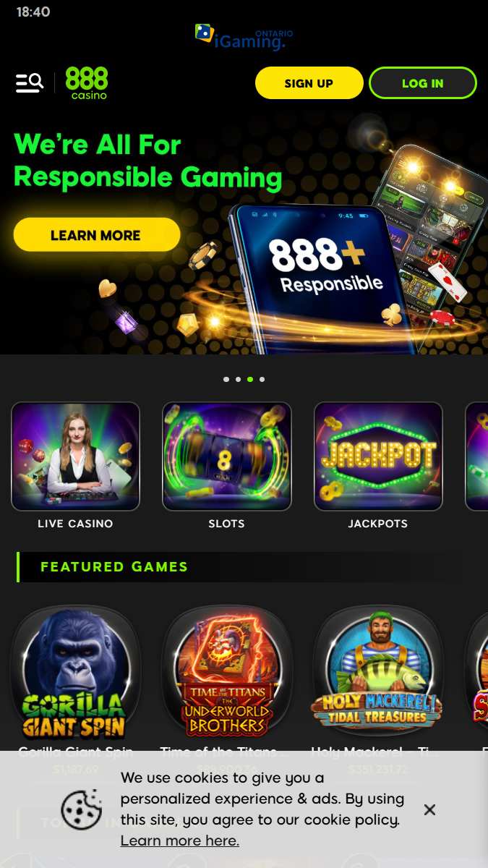Viewport: 488px width, 868px height.
Task: Open the Jackpots category
Action: click(x=378, y=466)
